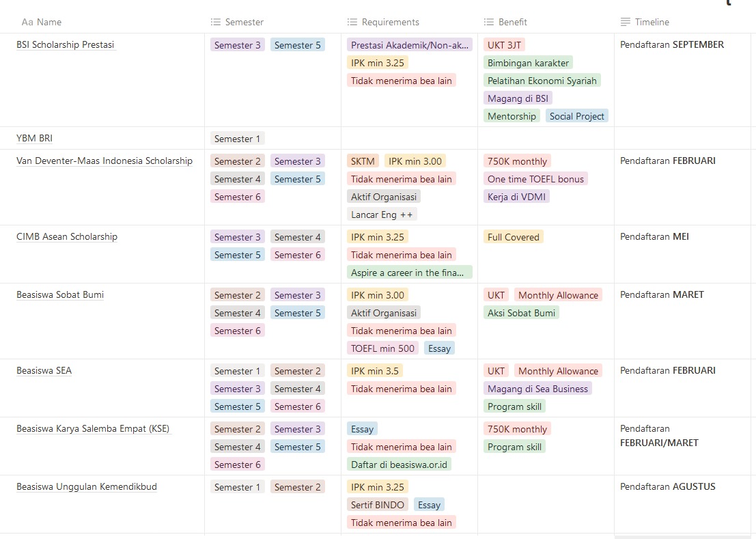Click the Daftar di beasiswa.or.id tag
This screenshot has height=539, width=756.
click(x=399, y=465)
